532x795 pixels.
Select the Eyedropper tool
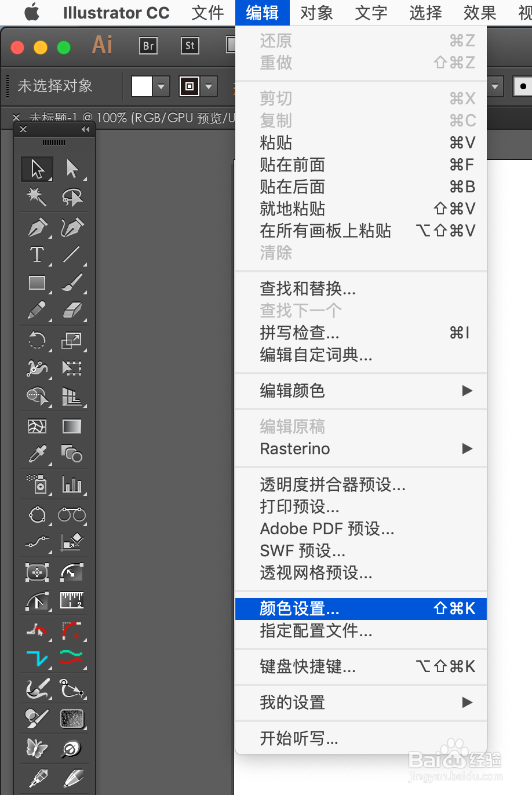pos(37,454)
